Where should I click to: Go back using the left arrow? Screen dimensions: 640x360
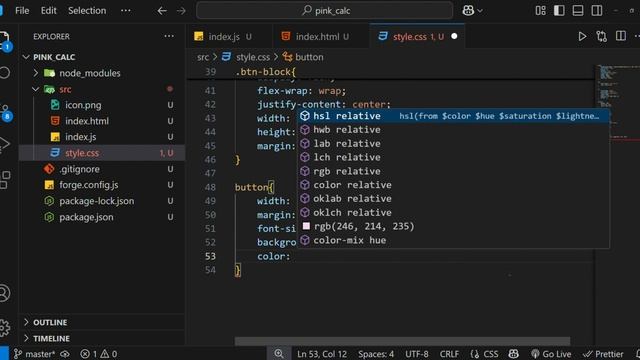coord(162,11)
